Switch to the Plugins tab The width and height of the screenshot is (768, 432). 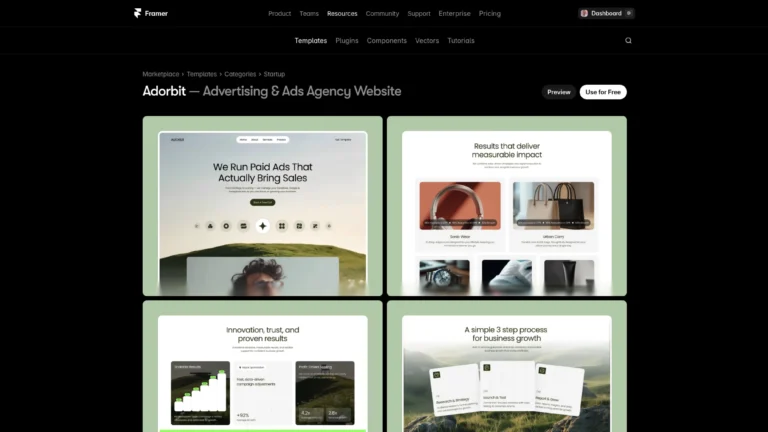(347, 41)
